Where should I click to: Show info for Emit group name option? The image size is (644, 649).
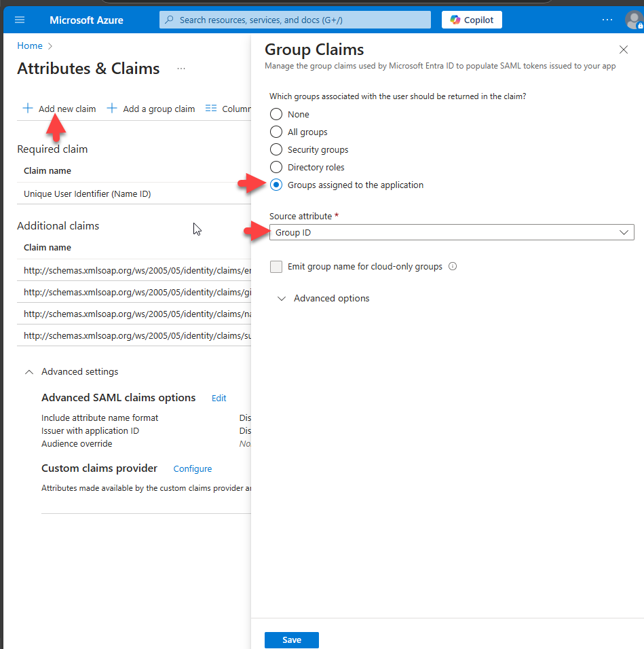tap(453, 267)
